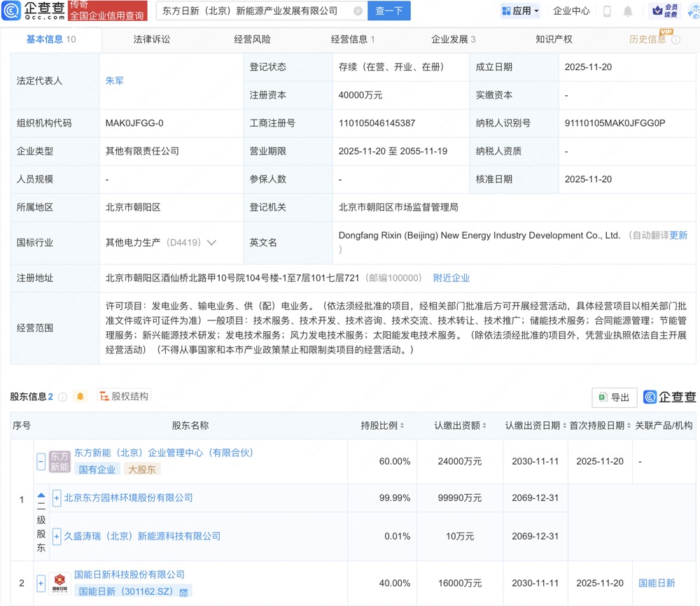
Task: Click the notification bell in the top bar
Action: (x=628, y=10)
